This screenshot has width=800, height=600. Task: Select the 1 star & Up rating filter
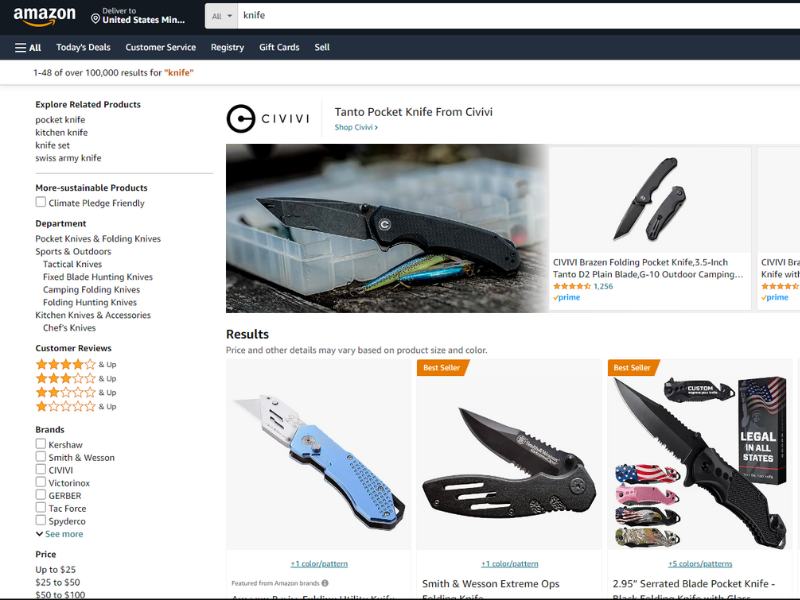coord(76,407)
